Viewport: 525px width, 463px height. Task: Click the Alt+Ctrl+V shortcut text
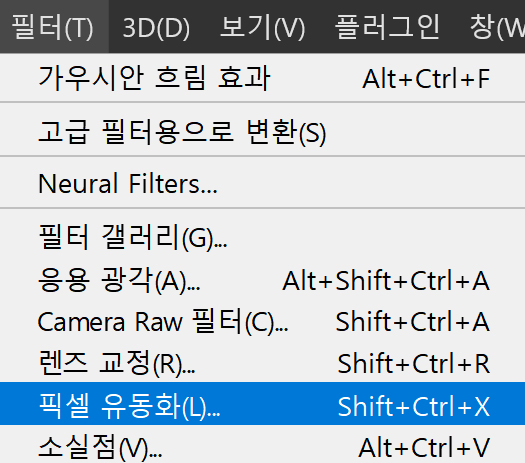pyautogui.click(x=424, y=447)
